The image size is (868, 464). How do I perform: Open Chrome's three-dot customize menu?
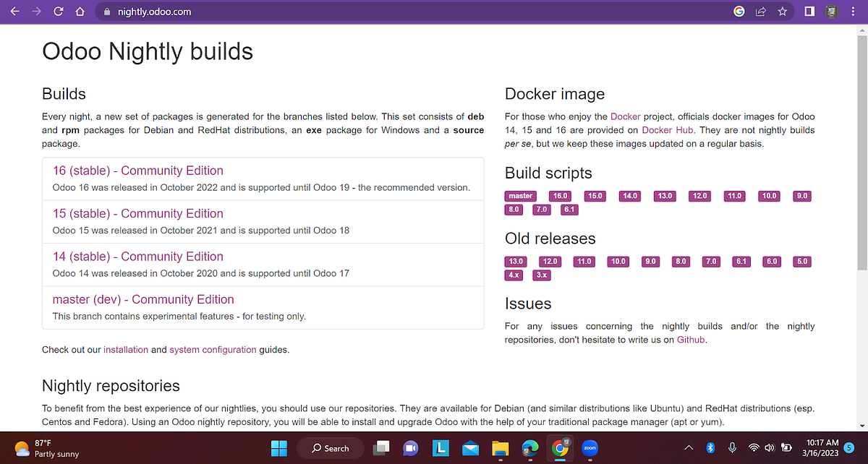click(x=853, y=12)
